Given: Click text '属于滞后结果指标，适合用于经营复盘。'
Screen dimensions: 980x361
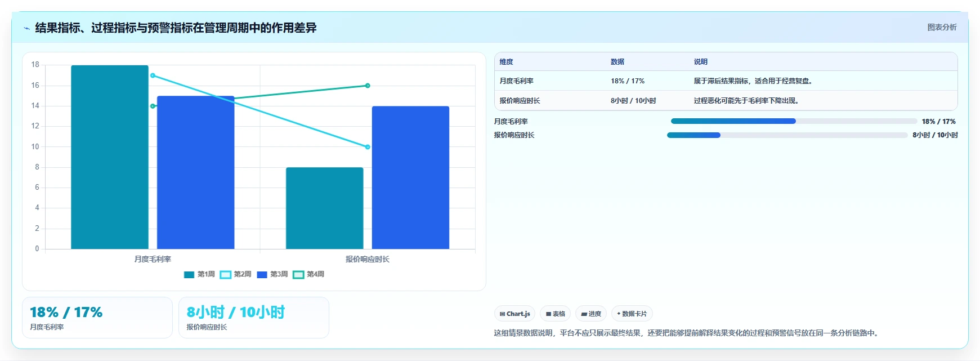Looking at the screenshot, I should (x=754, y=81).
